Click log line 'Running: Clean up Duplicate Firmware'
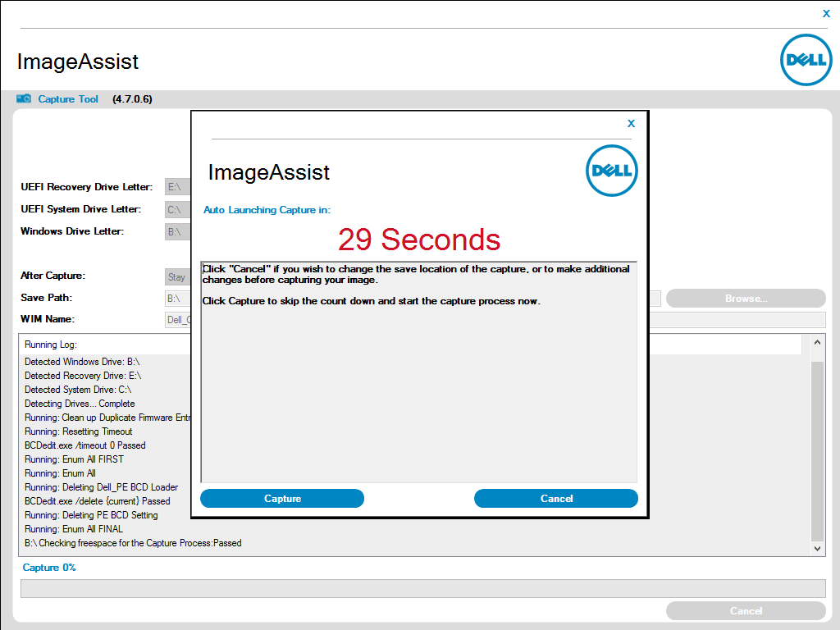840x630 pixels. tap(107, 418)
